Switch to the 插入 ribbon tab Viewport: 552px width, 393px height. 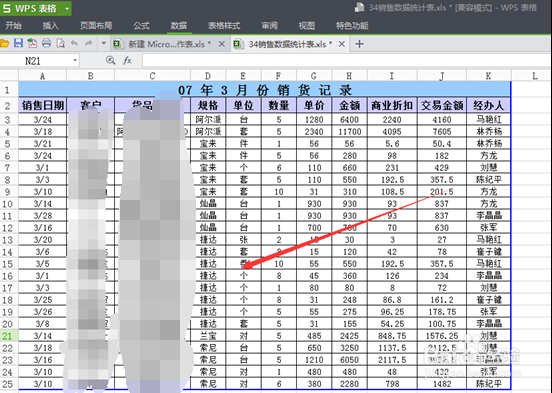click(50, 25)
